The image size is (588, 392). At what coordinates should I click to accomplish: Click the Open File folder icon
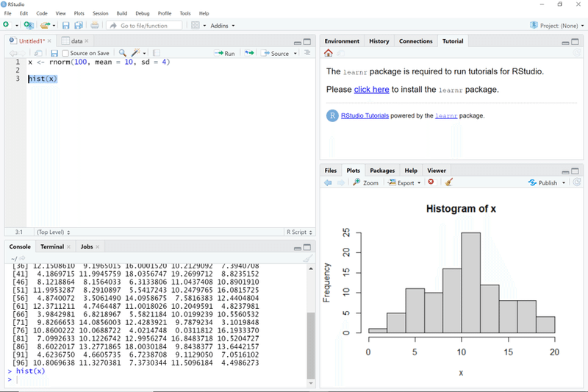(45, 25)
